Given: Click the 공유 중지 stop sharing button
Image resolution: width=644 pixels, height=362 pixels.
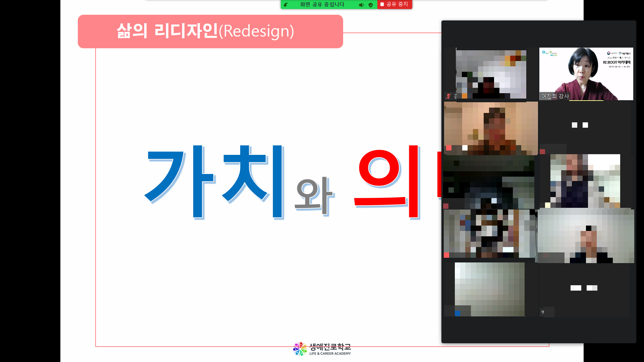Looking at the screenshot, I should (394, 4).
